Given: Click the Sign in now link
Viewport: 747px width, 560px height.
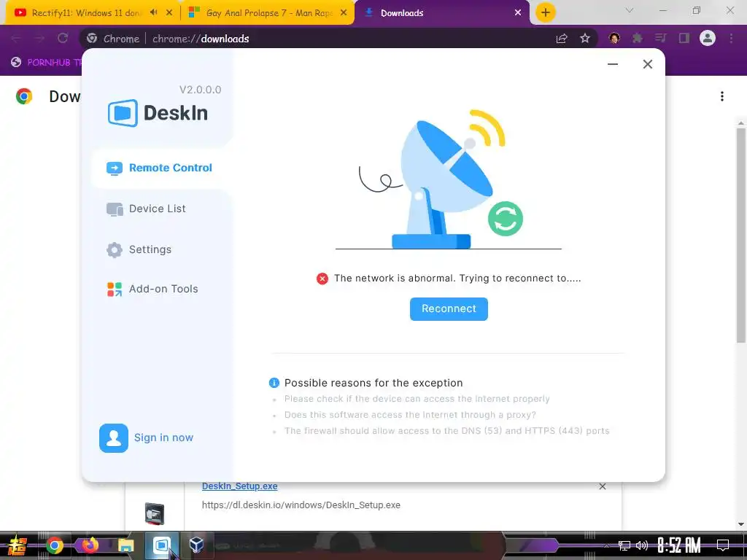Looking at the screenshot, I should (163, 437).
